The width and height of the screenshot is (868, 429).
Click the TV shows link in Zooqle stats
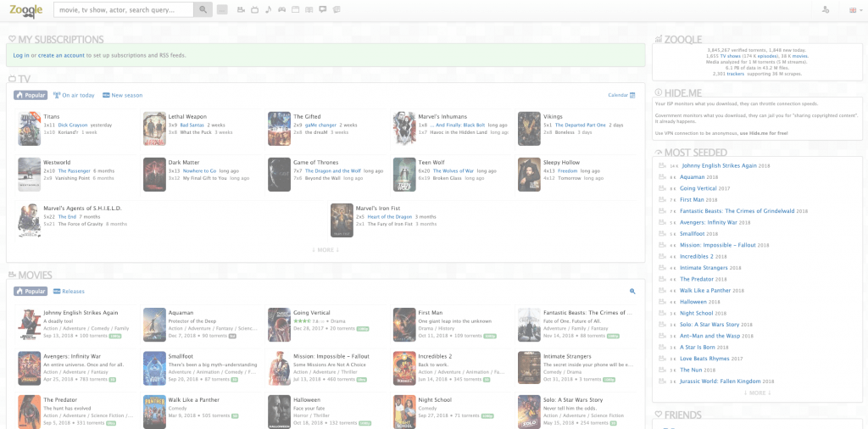730,56
